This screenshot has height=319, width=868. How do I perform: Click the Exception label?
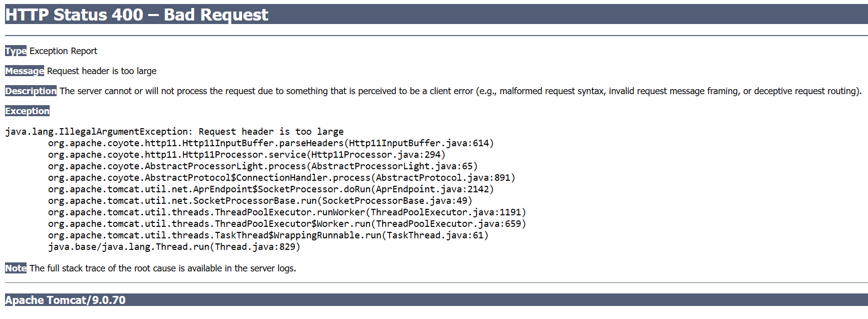27,111
